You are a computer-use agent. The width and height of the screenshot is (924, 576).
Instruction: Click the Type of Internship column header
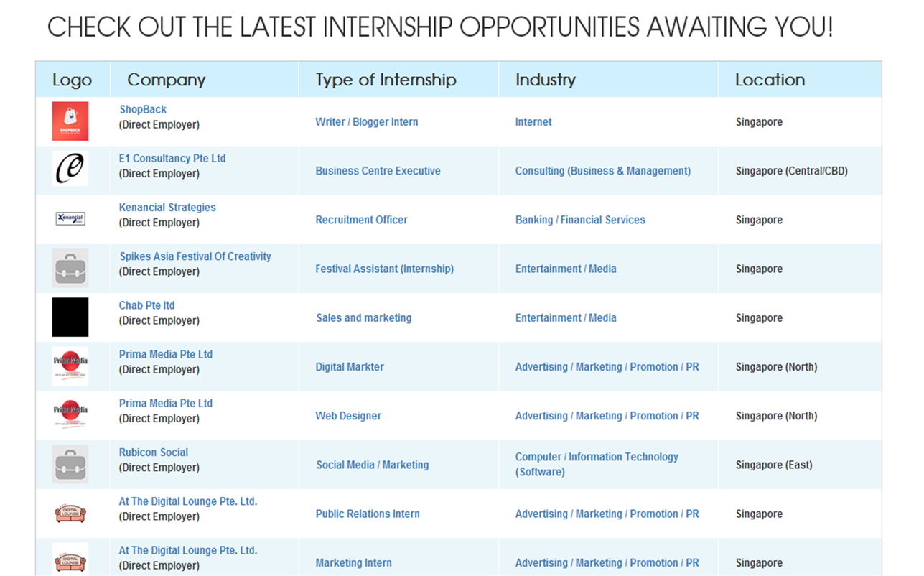pyautogui.click(x=386, y=80)
